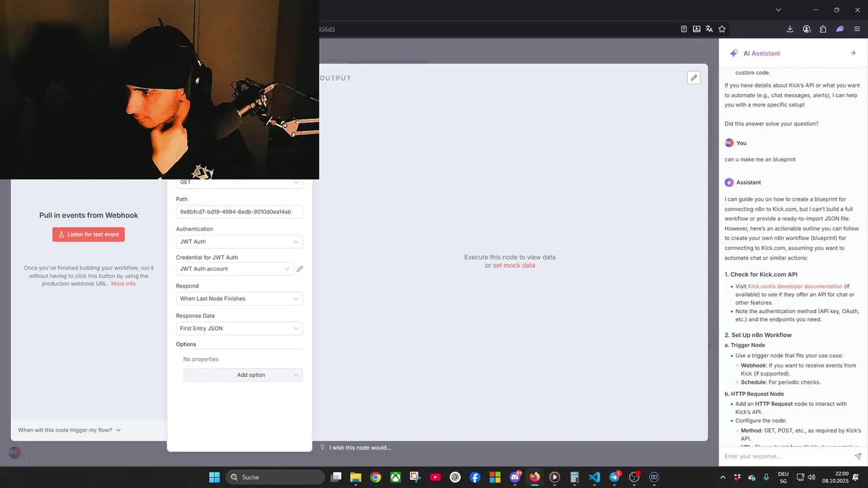The image size is (868, 488).
Task: Click 'I wish this node would...' feedback
Action: pyautogui.click(x=355, y=447)
